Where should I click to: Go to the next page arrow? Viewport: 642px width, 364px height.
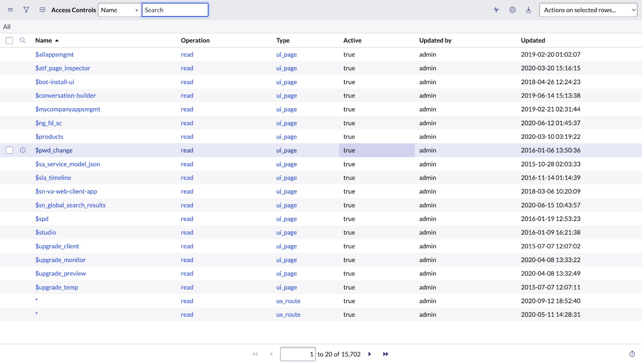370,354
